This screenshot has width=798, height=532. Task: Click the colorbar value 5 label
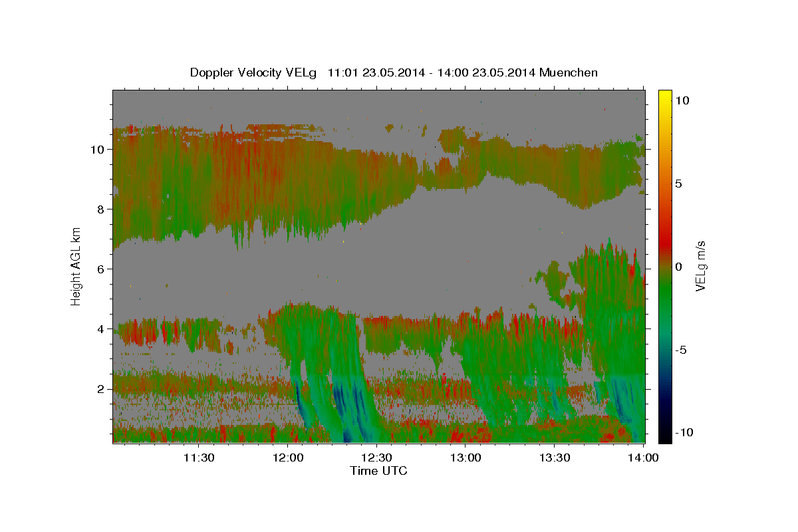679,184
